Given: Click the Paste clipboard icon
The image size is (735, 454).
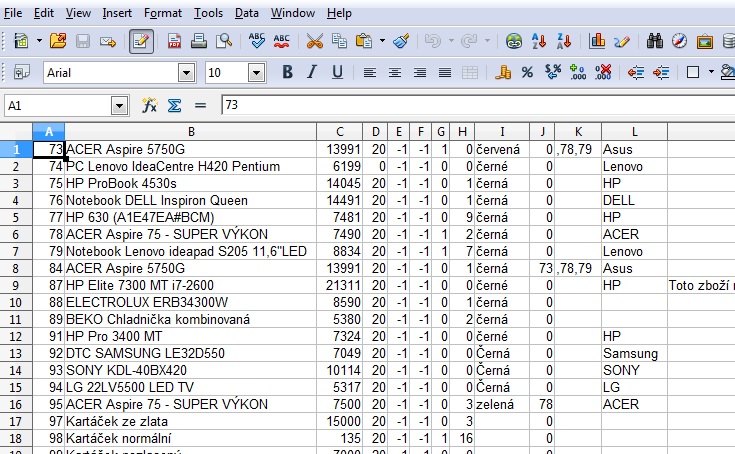Looking at the screenshot, I should 364,41.
